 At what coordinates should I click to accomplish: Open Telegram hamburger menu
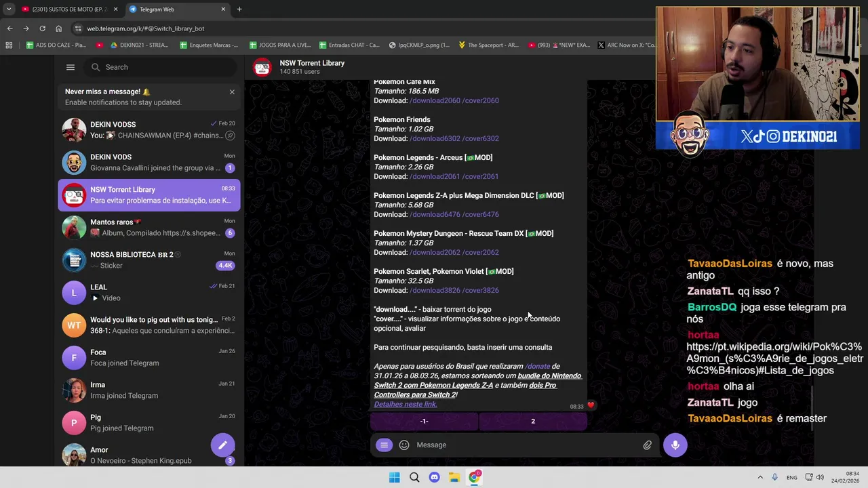[x=71, y=67]
